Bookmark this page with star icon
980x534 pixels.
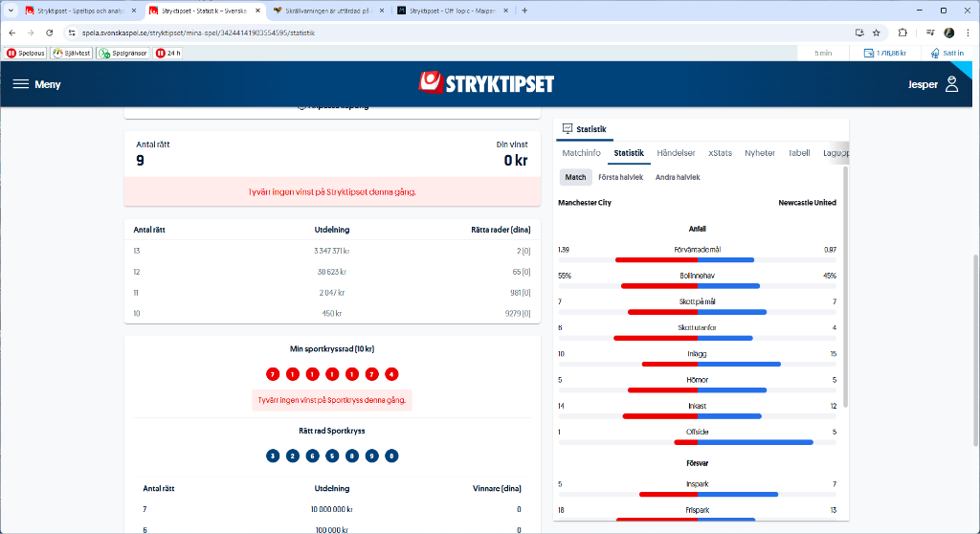876,33
